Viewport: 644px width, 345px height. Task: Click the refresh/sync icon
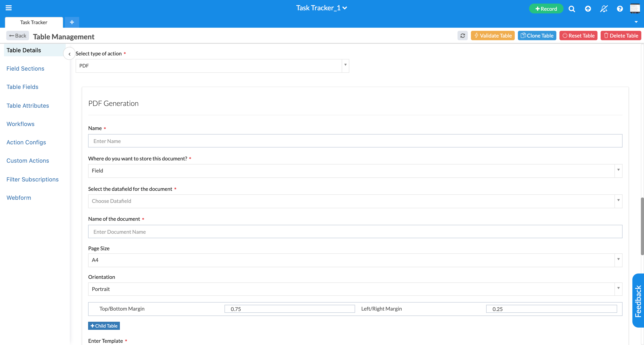[x=463, y=36]
